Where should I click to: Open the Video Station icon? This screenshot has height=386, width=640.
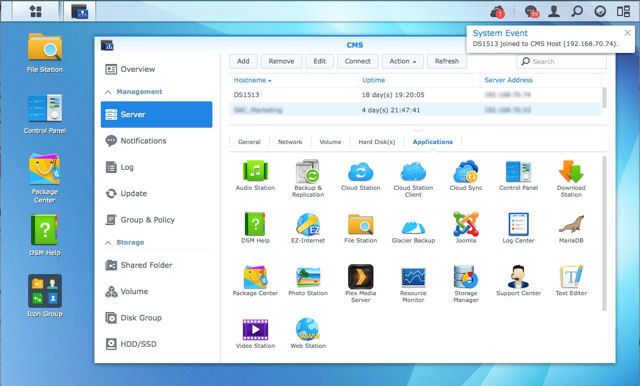click(255, 329)
